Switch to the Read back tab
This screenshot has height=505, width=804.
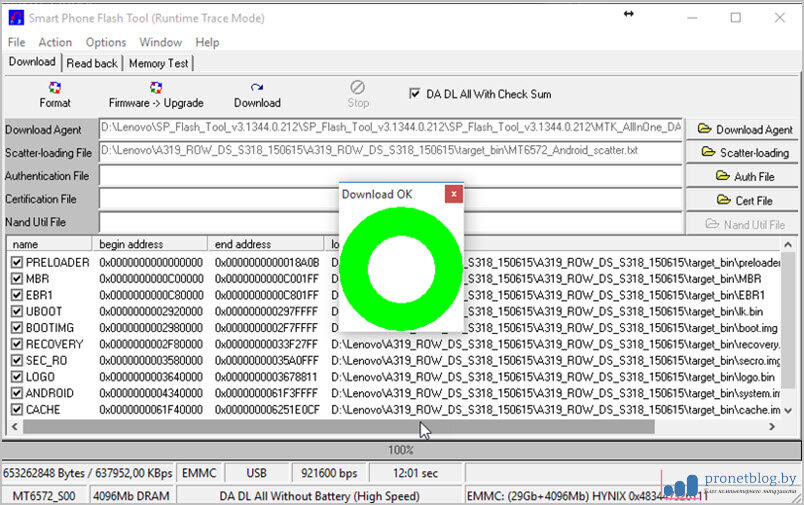click(92, 63)
